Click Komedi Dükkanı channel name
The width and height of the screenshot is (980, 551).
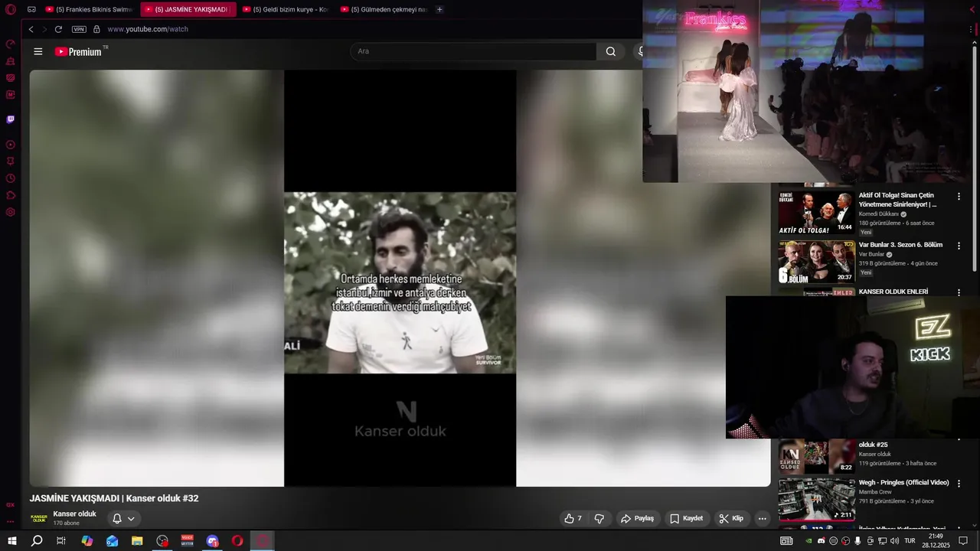(878, 214)
